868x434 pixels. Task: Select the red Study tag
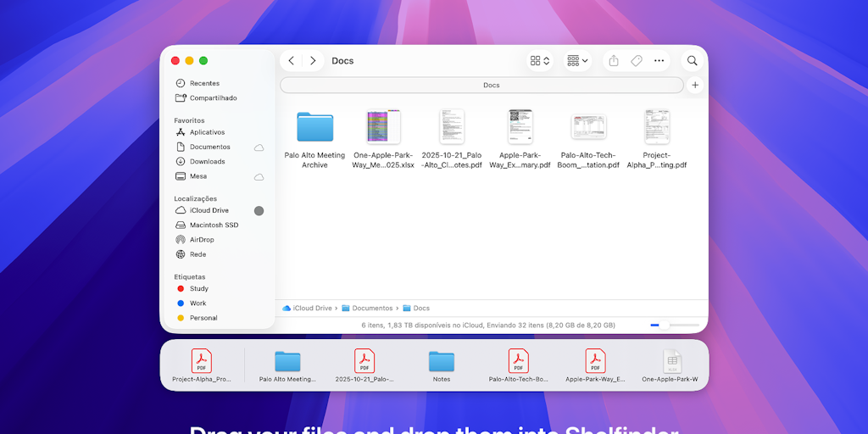tap(198, 289)
